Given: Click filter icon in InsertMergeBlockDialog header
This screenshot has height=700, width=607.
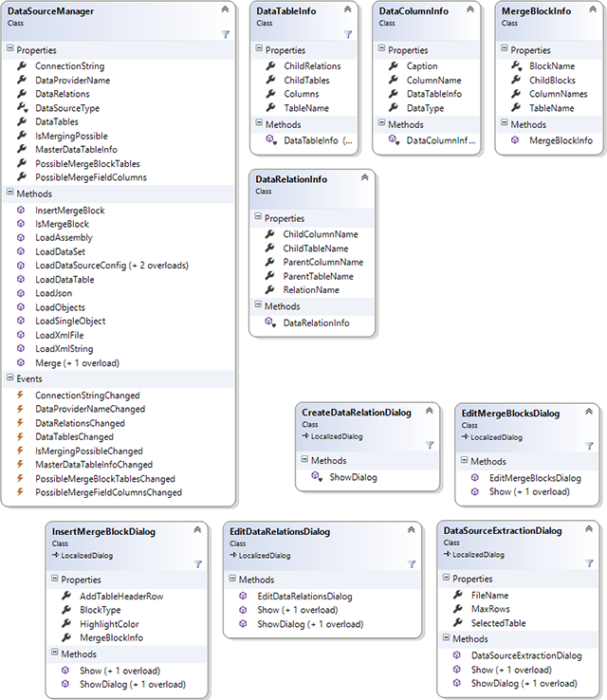Looking at the screenshot, I should point(197,564).
